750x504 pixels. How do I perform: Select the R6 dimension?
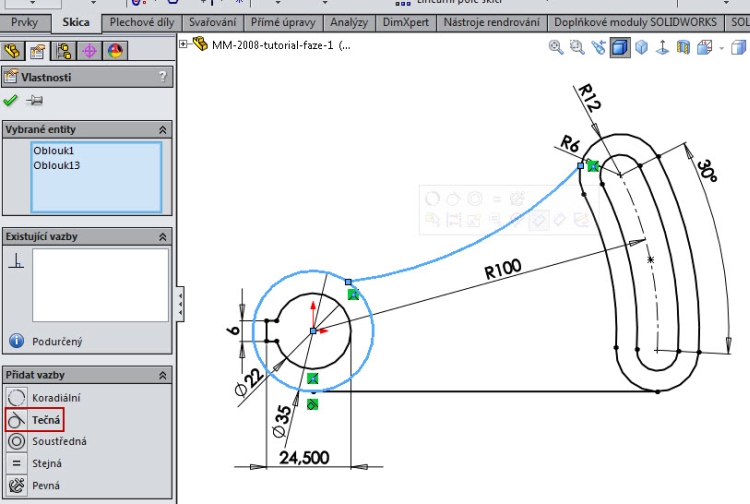(x=570, y=143)
